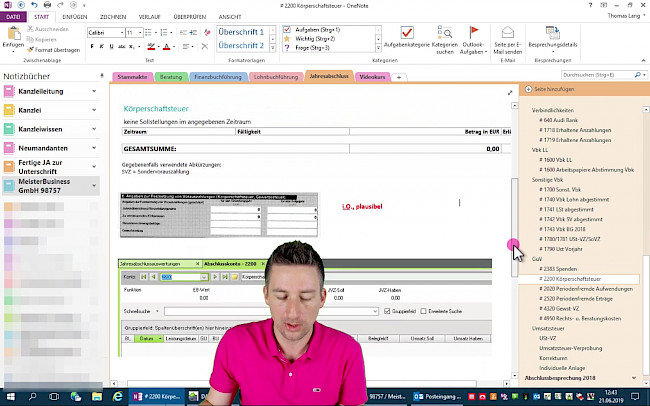Open Windows Start button in taskbar
The image size is (650, 406).
tap(10, 397)
